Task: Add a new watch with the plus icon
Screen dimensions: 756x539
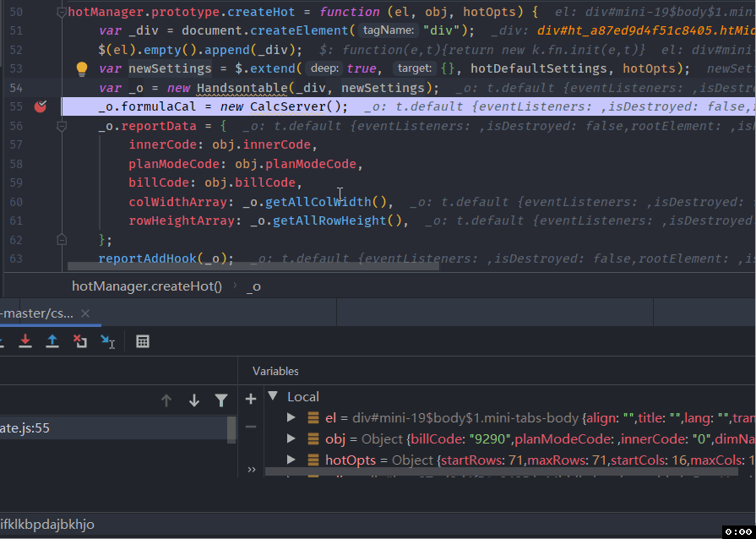Action: click(251, 399)
